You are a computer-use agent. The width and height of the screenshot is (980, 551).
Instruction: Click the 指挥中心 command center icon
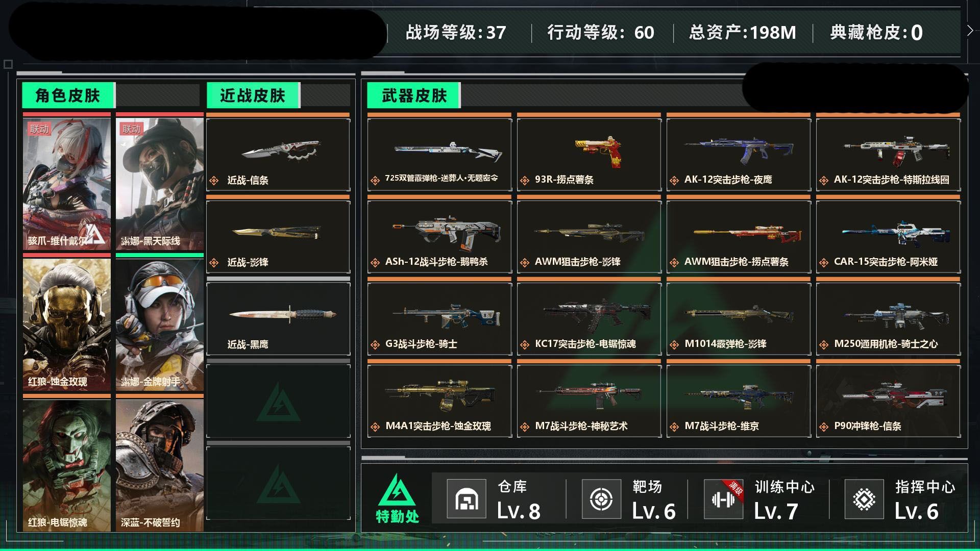864,499
